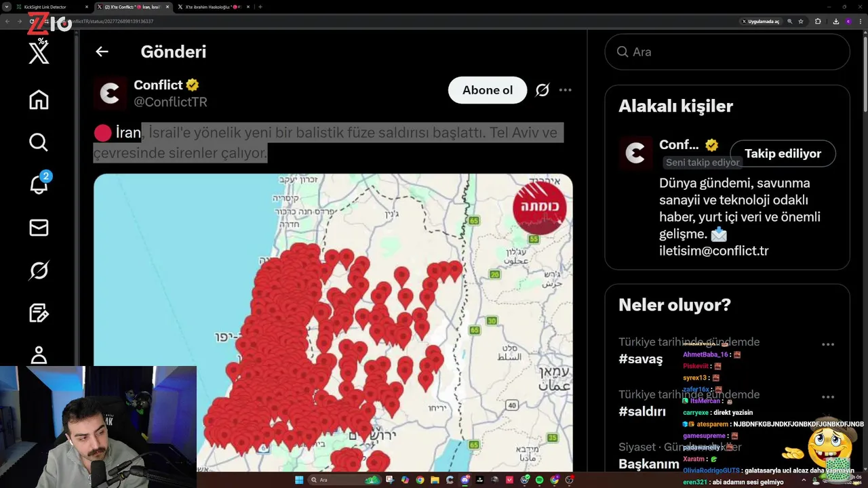Open the browser extensions puzzle icon
The image size is (868, 488).
point(818,22)
